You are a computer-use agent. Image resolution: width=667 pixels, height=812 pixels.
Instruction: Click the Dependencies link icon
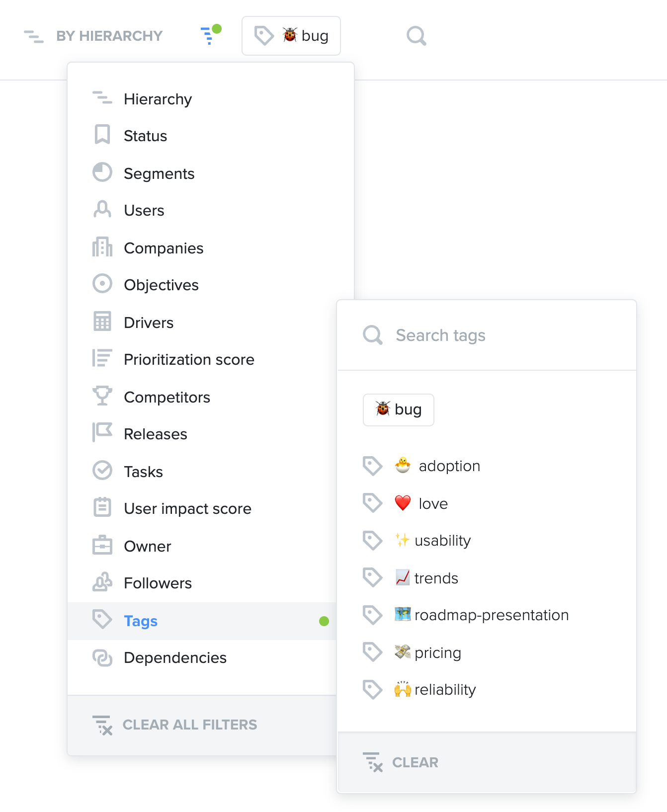tap(102, 657)
